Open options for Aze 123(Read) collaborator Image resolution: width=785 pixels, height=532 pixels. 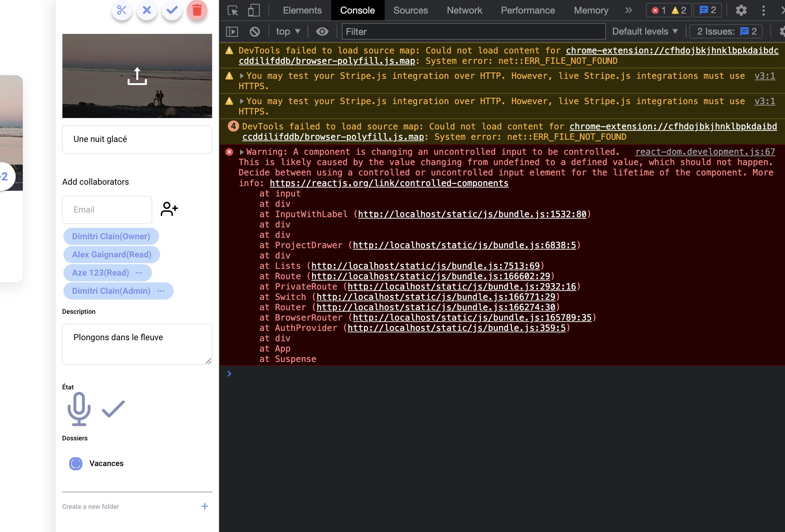139,273
